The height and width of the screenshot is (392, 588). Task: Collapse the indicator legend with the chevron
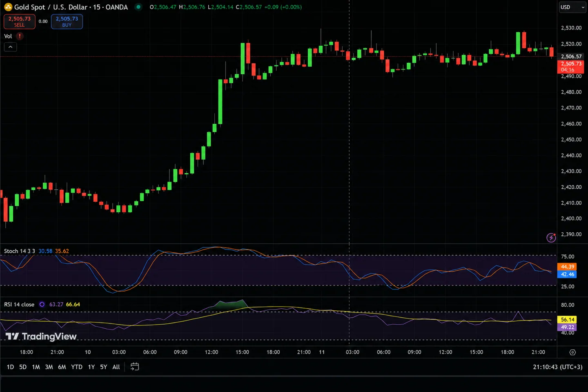[x=10, y=47]
